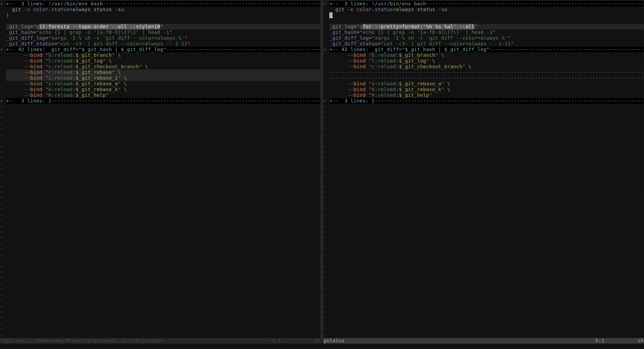Place cursor on _git_diff_log line in right pane

coord(420,38)
